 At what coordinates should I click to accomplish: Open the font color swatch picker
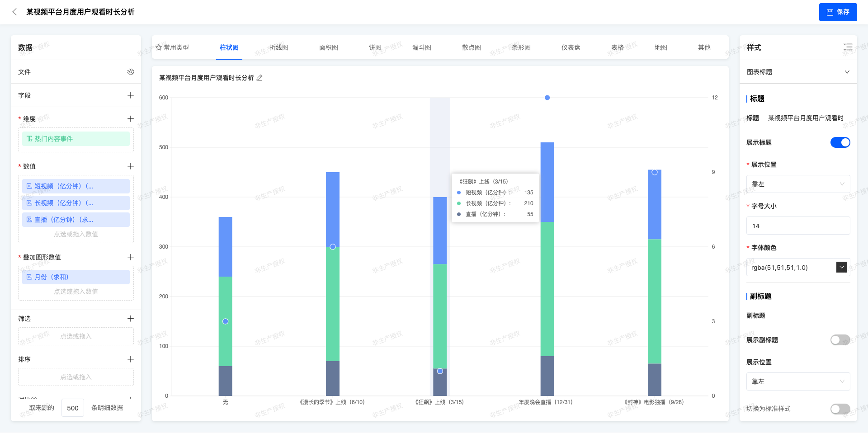point(841,267)
